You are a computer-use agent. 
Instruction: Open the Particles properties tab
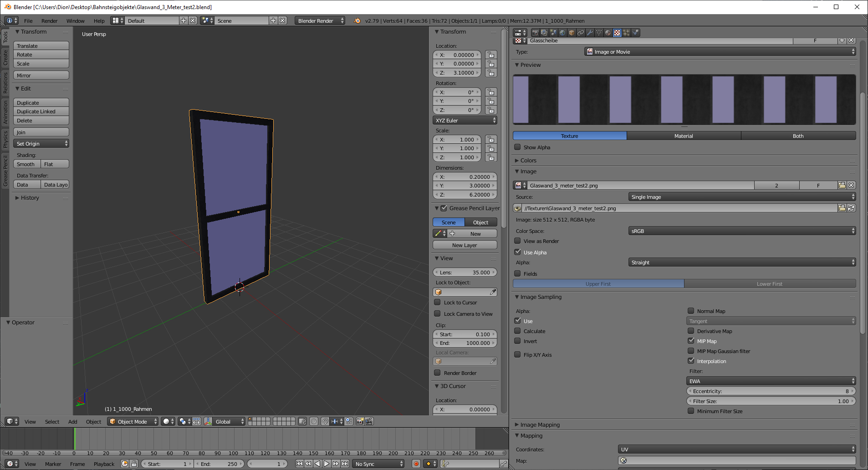[x=626, y=33]
